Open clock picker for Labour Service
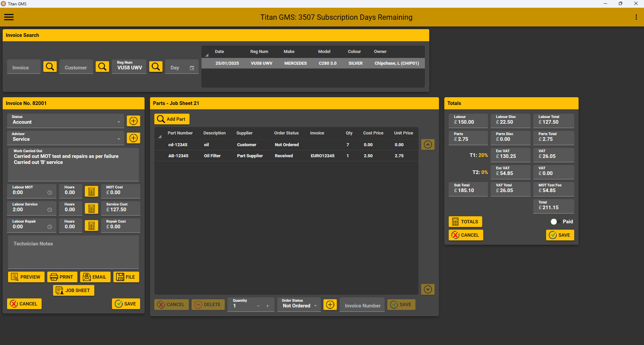 (x=50, y=210)
